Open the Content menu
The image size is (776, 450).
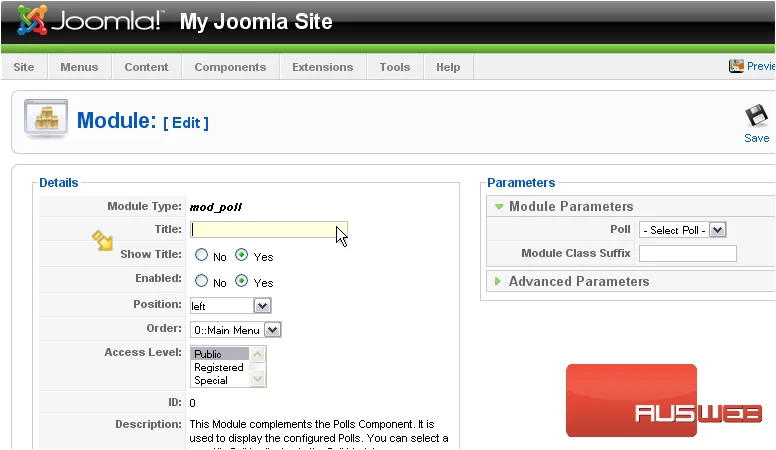pyautogui.click(x=146, y=67)
